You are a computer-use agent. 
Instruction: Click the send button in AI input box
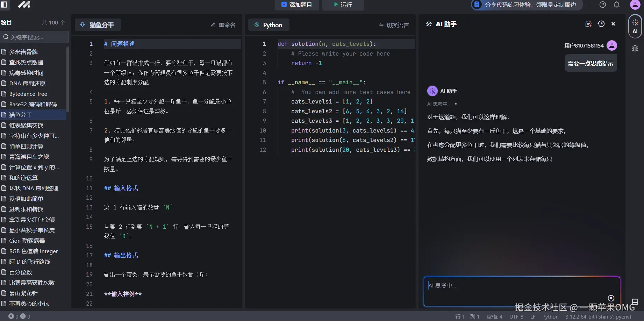611,298
